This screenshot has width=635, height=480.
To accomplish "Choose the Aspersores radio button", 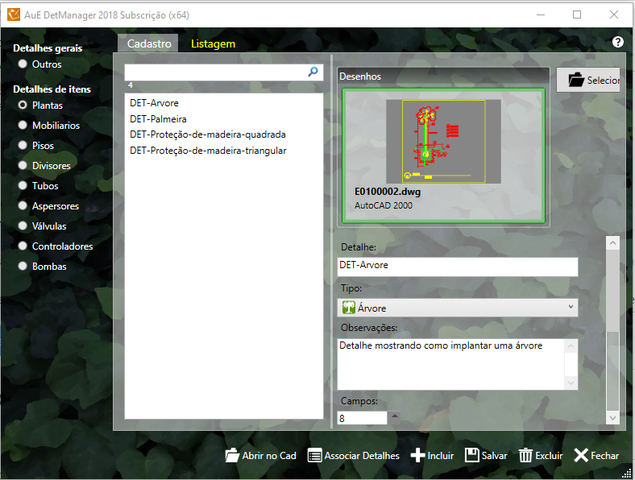I will pyautogui.click(x=23, y=206).
